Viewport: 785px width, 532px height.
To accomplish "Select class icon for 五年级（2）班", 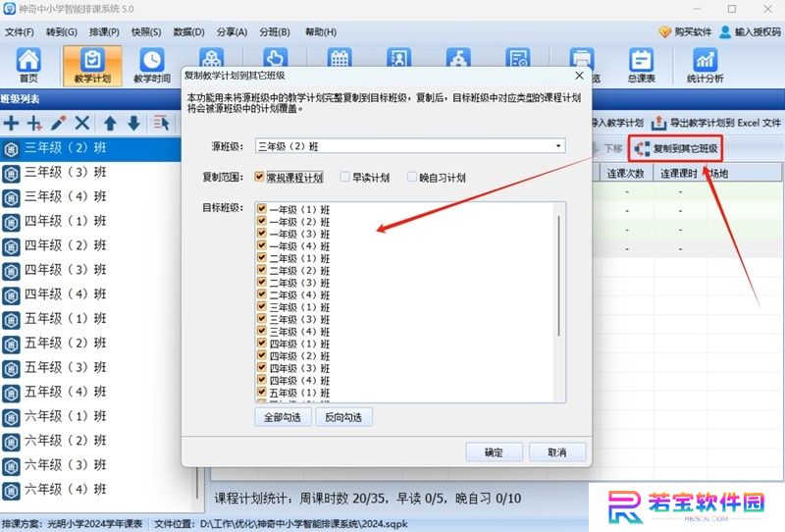I will 11,345.
